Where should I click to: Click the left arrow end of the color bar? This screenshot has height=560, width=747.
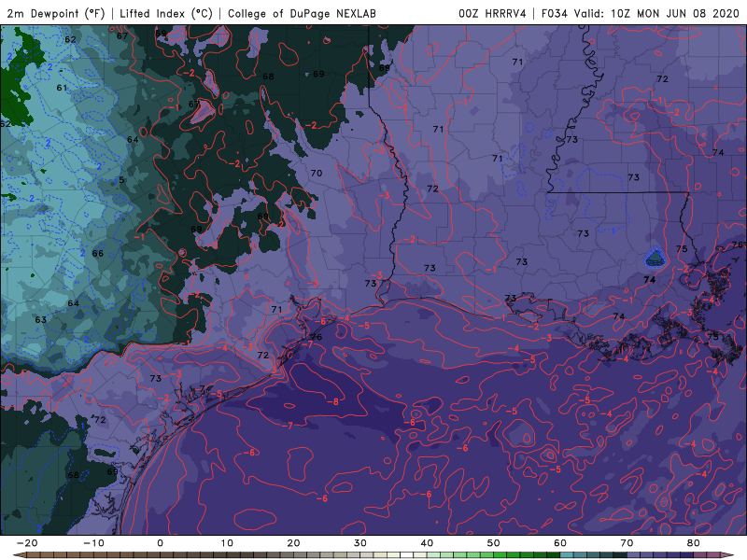pos(18,555)
